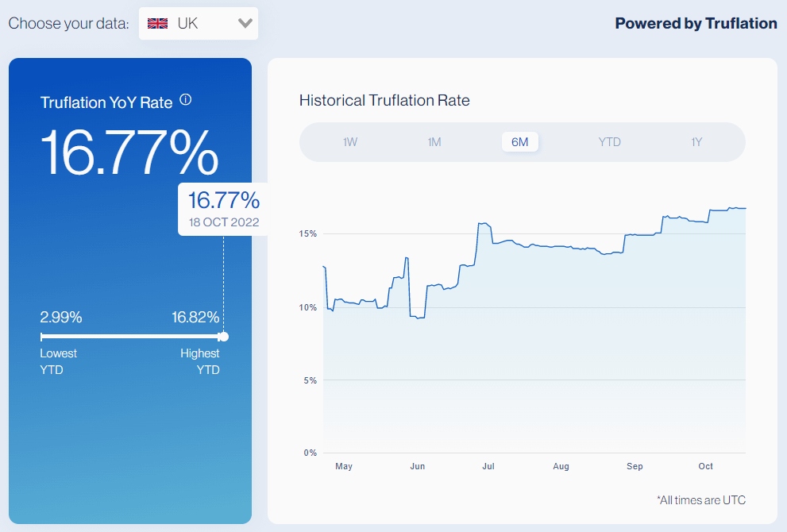Show the 1Y historical range
The height and width of the screenshot is (532, 787).
click(696, 142)
